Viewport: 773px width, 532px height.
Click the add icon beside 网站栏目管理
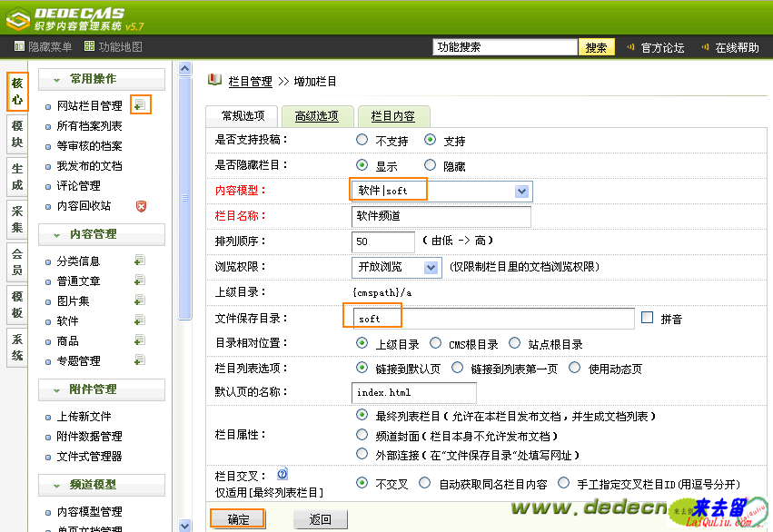click(x=139, y=105)
